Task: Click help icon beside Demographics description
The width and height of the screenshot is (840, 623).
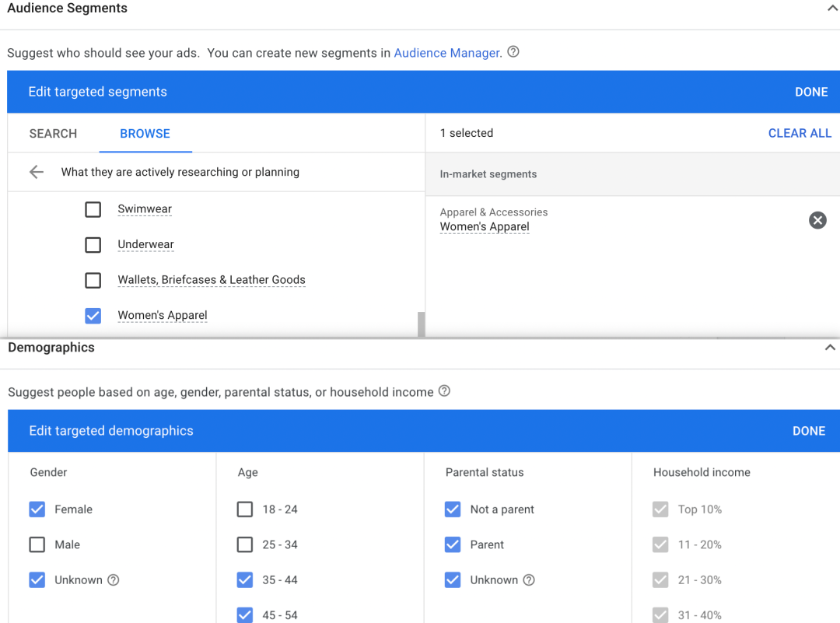Action: pos(444,391)
